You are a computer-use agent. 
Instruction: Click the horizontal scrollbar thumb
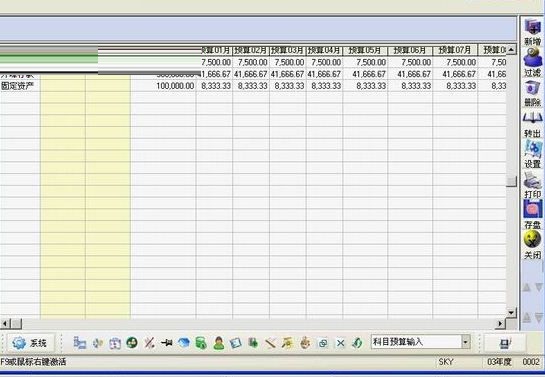click(x=17, y=324)
